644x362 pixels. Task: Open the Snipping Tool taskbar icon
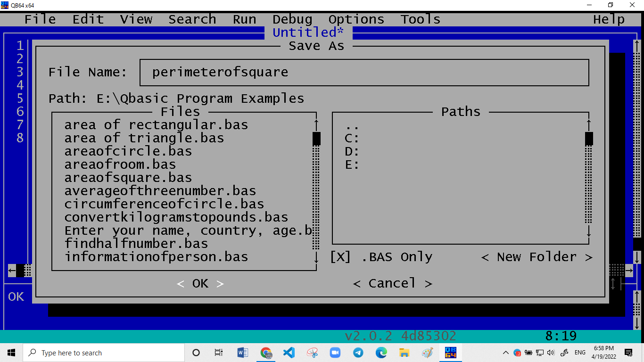point(312,353)
